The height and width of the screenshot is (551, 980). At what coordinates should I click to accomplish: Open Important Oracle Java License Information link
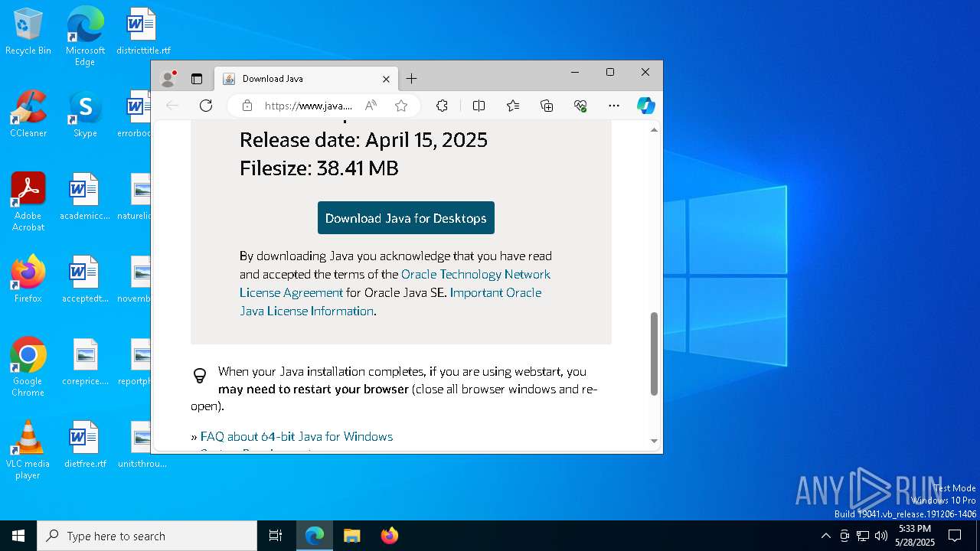pyautogui.click(x=390, y=302)
